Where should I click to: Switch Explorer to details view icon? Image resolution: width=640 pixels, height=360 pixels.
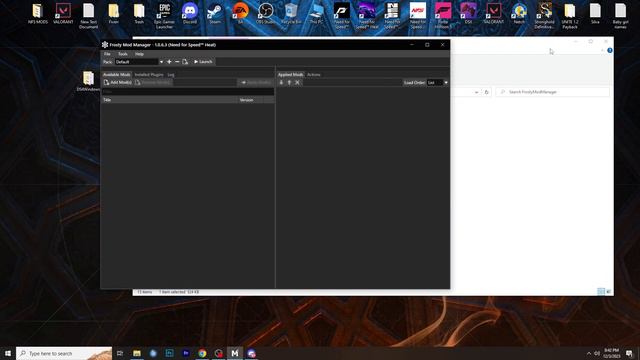tap(601, 291)
